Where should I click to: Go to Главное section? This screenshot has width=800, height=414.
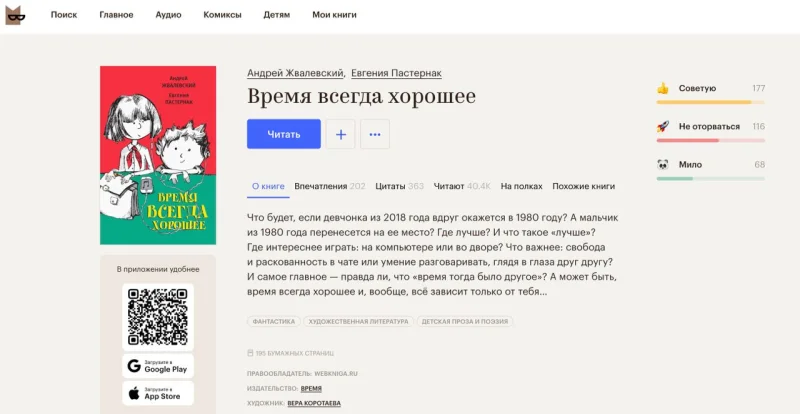[116, 15]
